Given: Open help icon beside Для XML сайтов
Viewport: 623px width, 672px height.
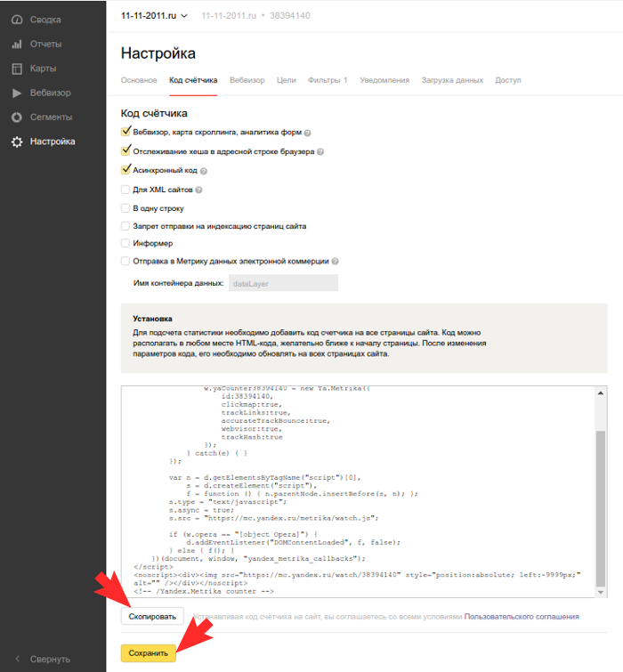Looking at the screenshot, I should pyautogui.click(x=198, y=190).
